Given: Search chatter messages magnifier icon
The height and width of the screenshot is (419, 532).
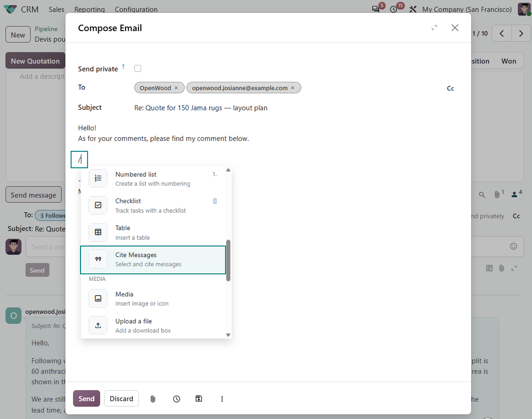Looking at the screenshot, I should click(x=482, y=195).
